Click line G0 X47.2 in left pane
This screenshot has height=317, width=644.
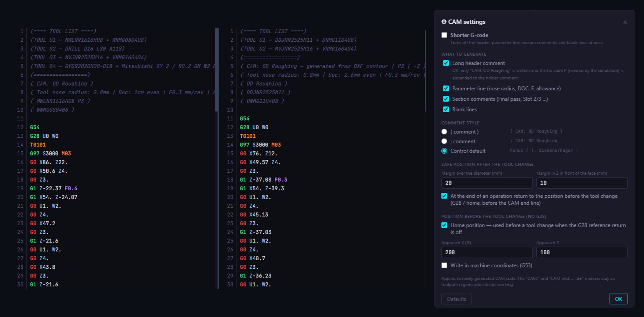click(43, 223)
